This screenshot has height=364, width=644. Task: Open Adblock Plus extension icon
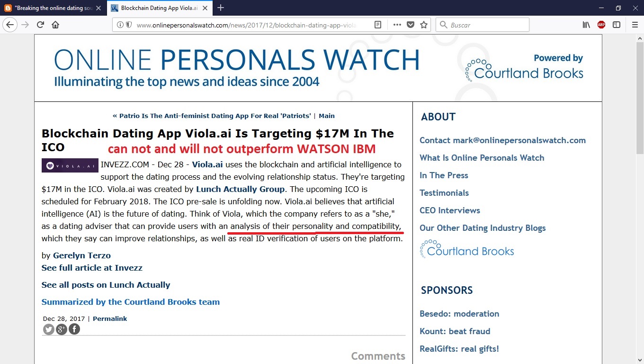click(x=601, y=25)
